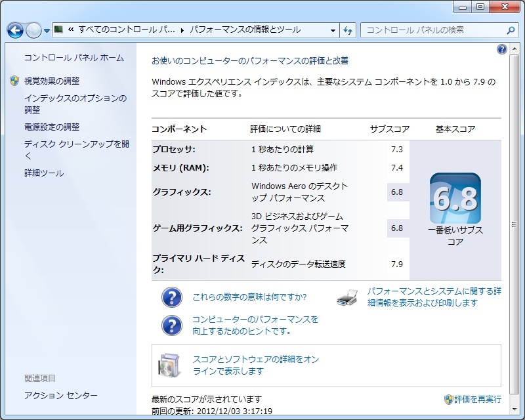Open 電源設定の調整 link
The height and width of the screenshot is (420, 525).
pos(51,127)
